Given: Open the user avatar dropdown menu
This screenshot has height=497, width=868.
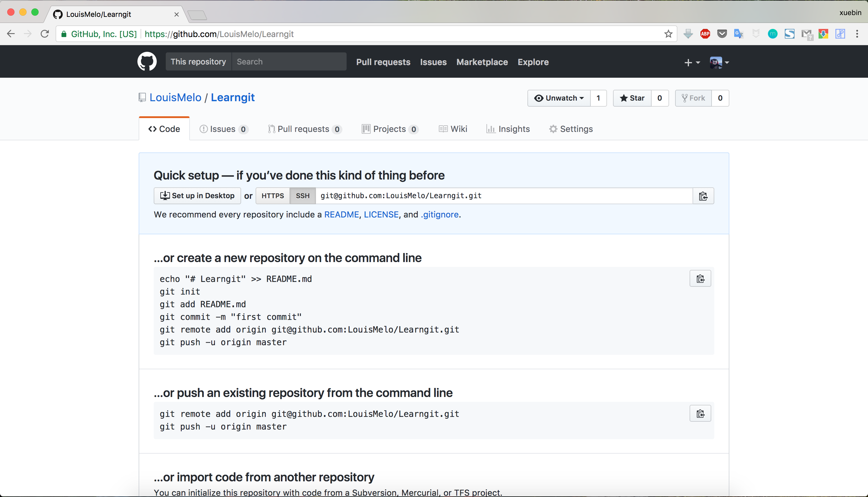Looking at the screenshot, I should point(719,62).
